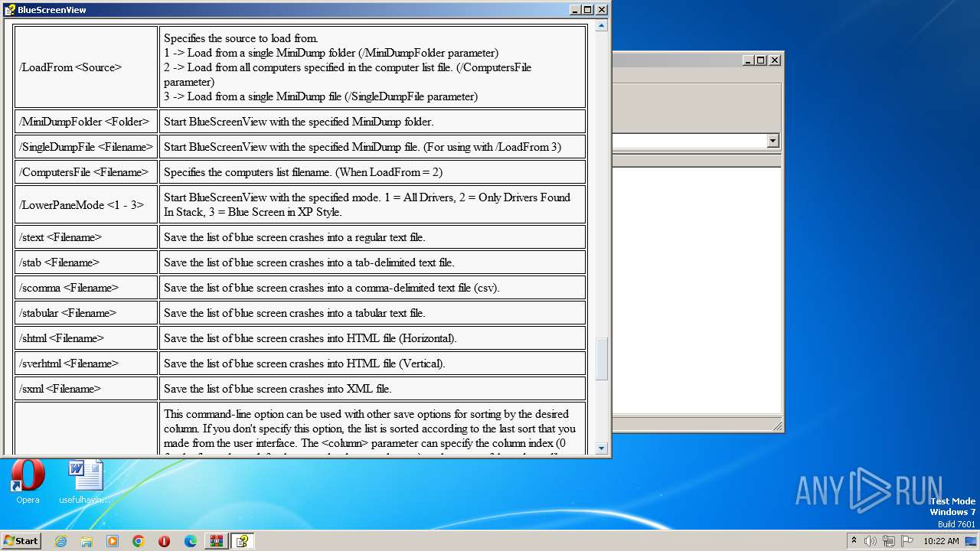This screenshot has width=980, height=551.
Task: Click the /LowerPaneMode <1 - 3> cell
Action: pyautogui.click(x=86, y=205)
